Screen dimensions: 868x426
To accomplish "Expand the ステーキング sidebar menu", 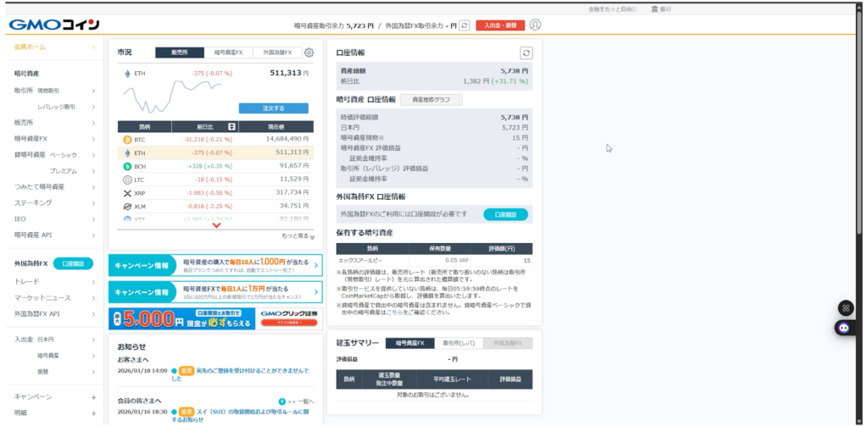I will click(x=93, y=202).
